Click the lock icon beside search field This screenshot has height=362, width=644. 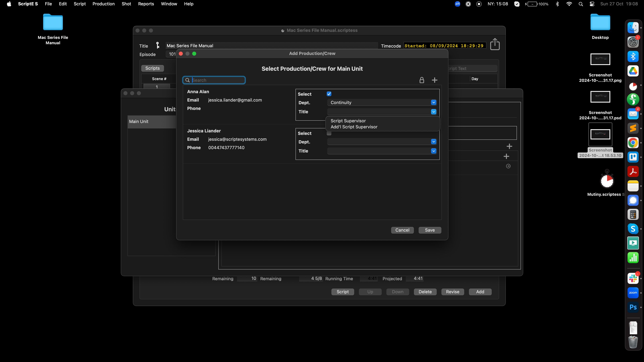coord(421,80)
